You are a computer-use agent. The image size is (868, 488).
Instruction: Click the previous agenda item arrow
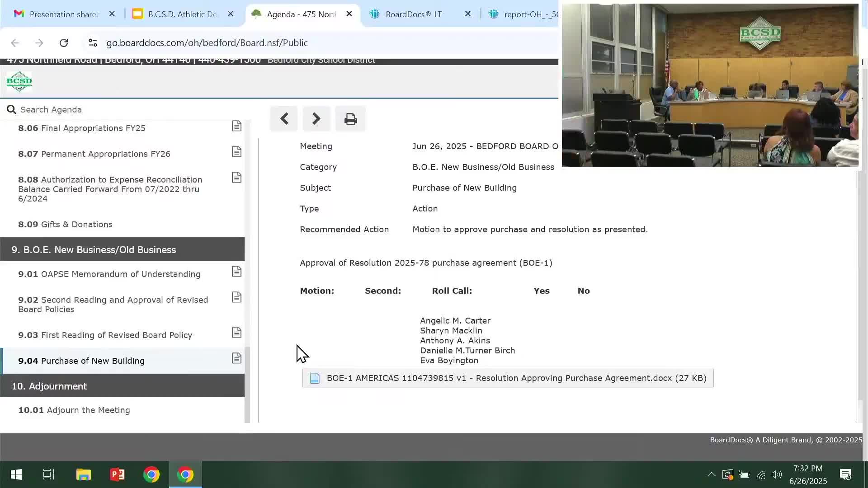284,119
